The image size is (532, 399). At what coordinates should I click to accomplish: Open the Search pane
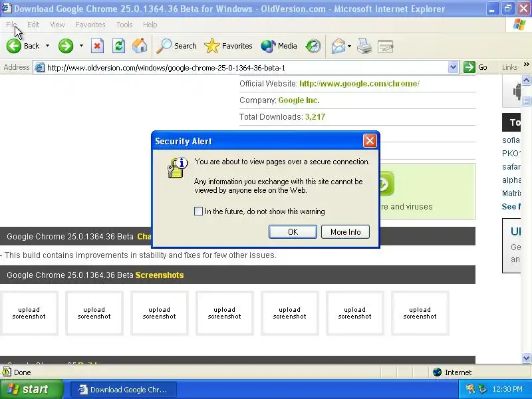coord(176,46)
